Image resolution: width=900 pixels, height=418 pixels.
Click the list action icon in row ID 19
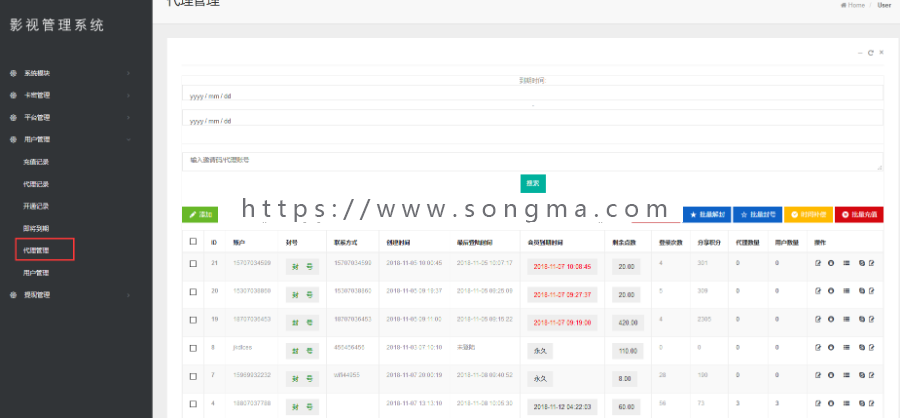pos(846,319)
